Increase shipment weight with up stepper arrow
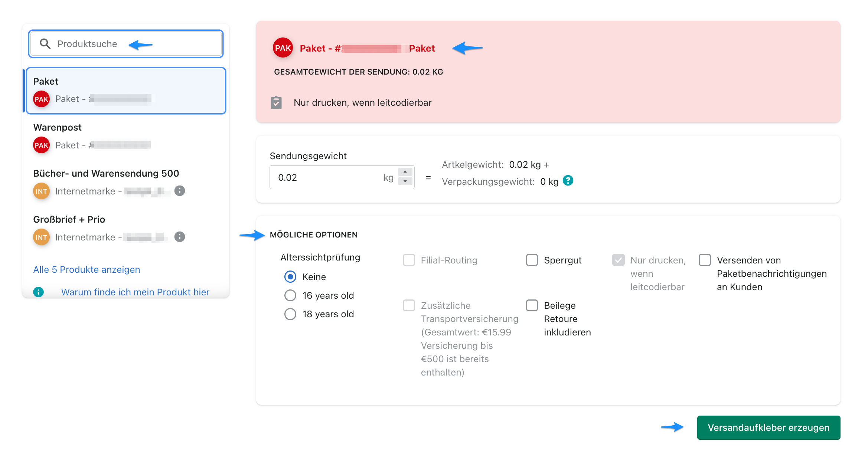 [x=405, y=172]
